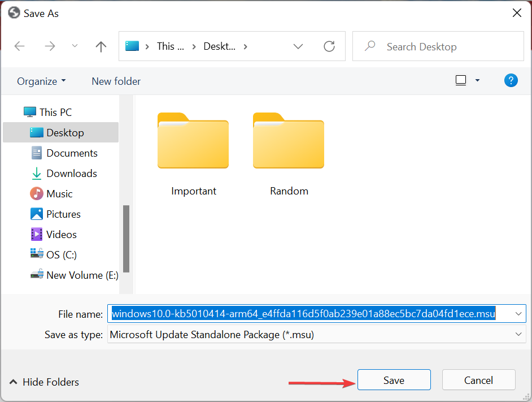The image size is (532, 402).
Task: Click the This PC monitor icon
Action: [30, 112]
